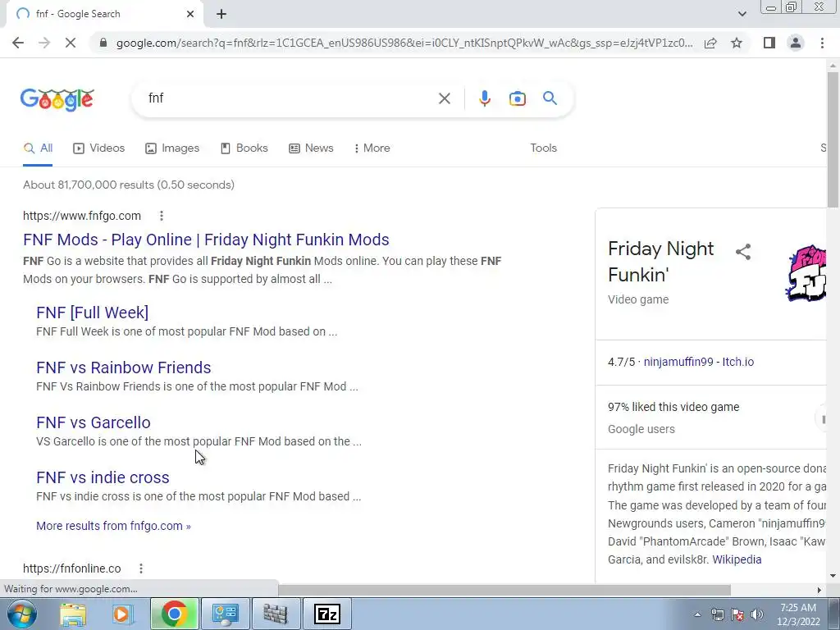Screen dimensions: 840x630
Task: Click the vertical scrollbar thumb
Action: coord(833,139)
